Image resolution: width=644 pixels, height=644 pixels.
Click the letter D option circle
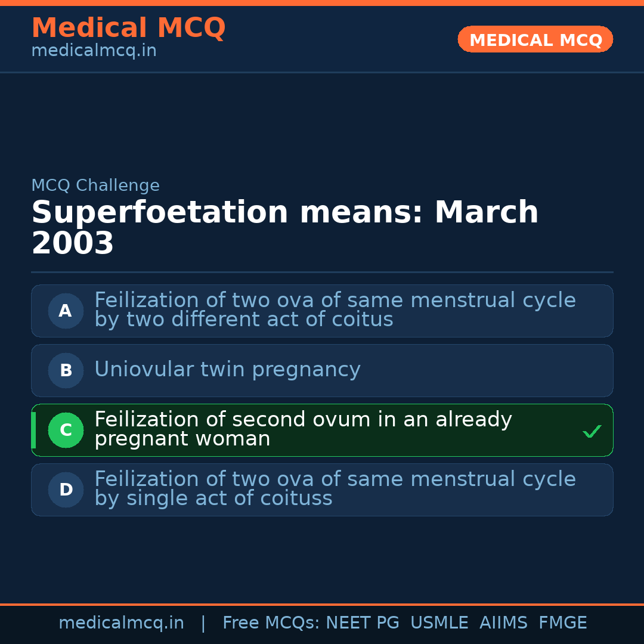point(66,490)
